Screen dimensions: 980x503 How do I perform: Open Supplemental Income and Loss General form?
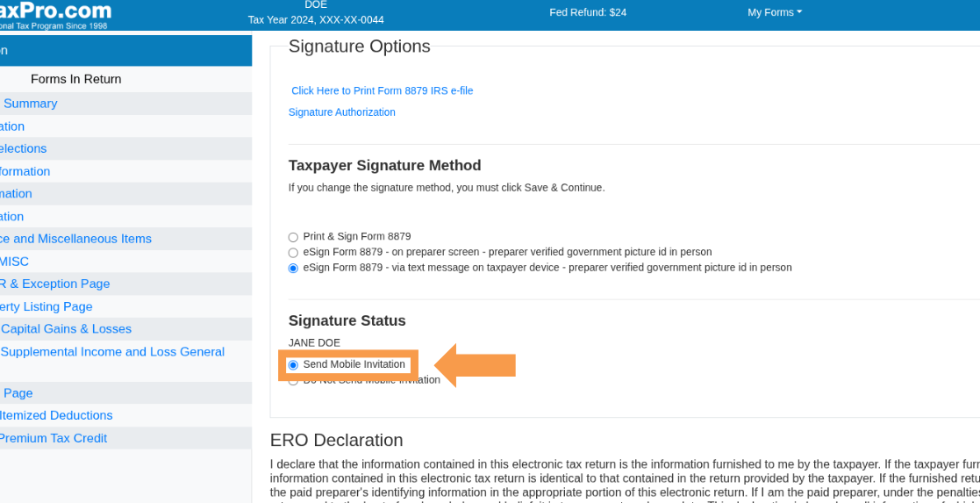point(112,352)
